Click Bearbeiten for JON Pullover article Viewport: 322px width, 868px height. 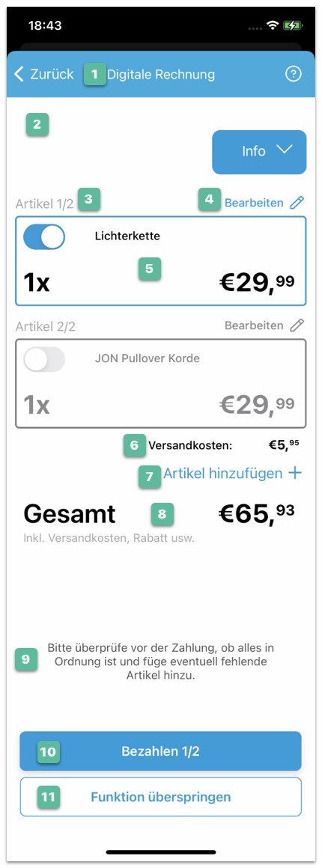point(254,325)
